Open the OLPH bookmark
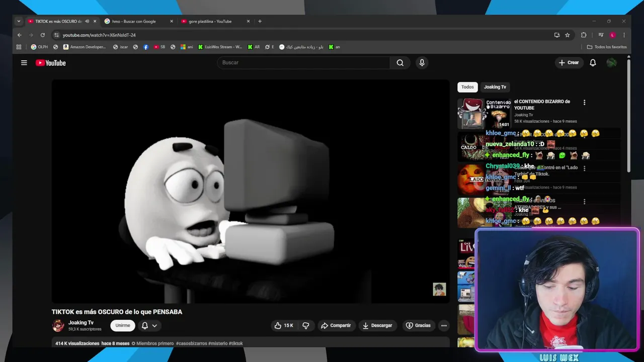The height and width of the screenshot is (362, 644). pyautogui.click(x=40, y=47)
